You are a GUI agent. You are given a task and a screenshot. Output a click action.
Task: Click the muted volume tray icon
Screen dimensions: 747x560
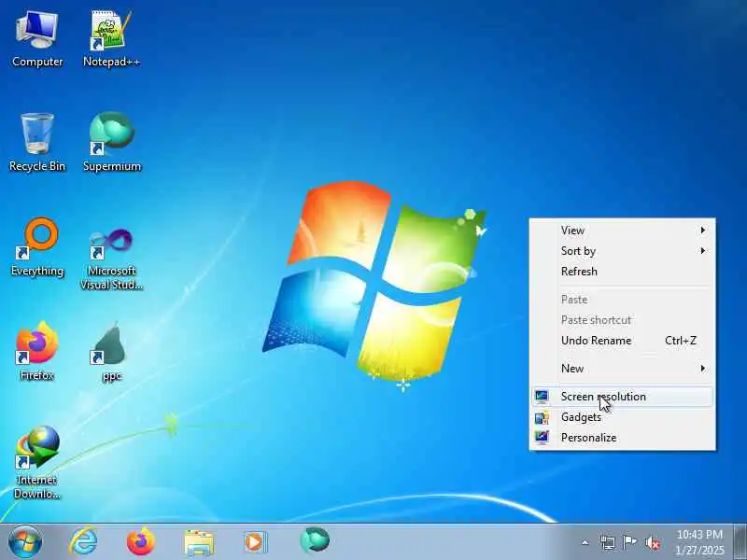(652, 542)
